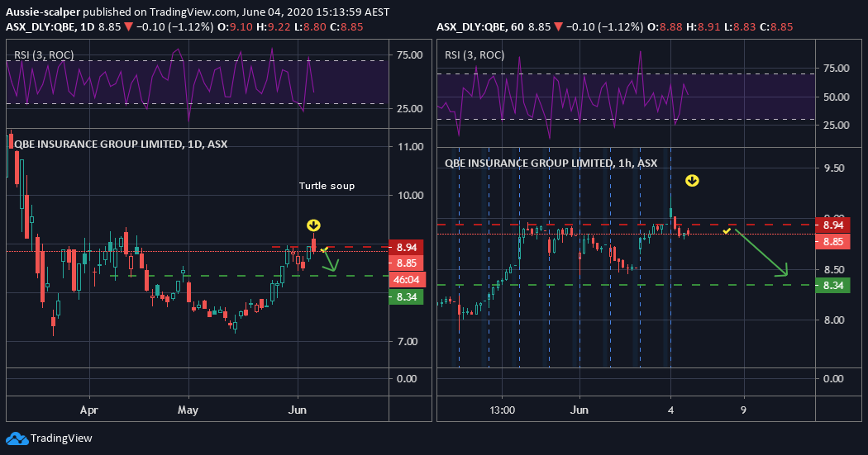Click the TradingView cloud logo icon
868x455 pixels.
(17, 438)
